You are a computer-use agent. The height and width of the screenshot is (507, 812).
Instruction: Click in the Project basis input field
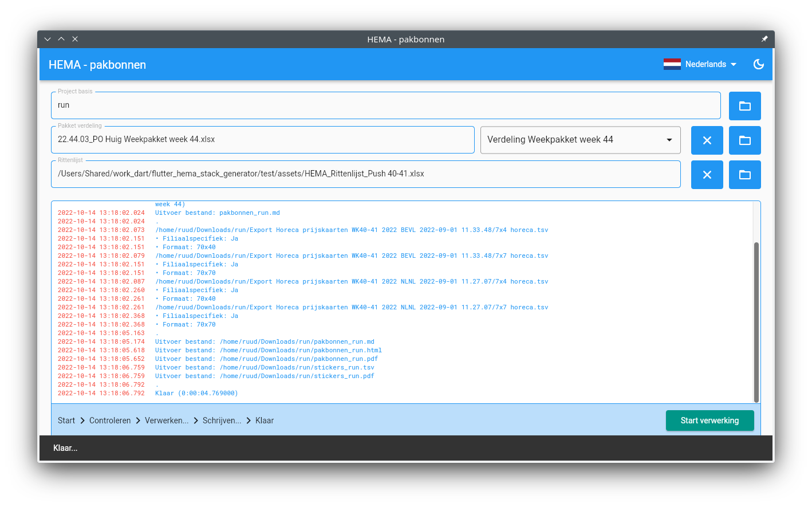(385, 105)
